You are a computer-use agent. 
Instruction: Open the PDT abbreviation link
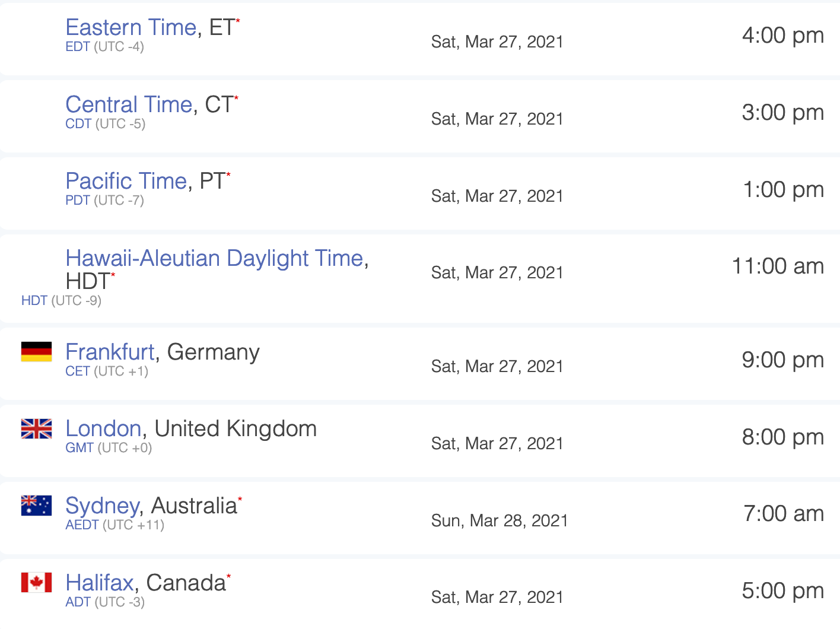tap(78, 201)
